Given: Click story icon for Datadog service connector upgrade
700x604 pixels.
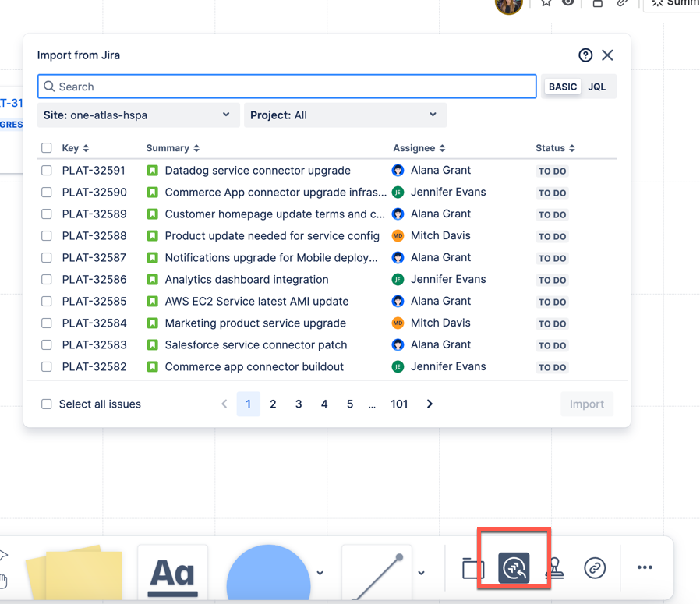Looking at the screenshot, I should pyautogui.click(x=153, y=171).
